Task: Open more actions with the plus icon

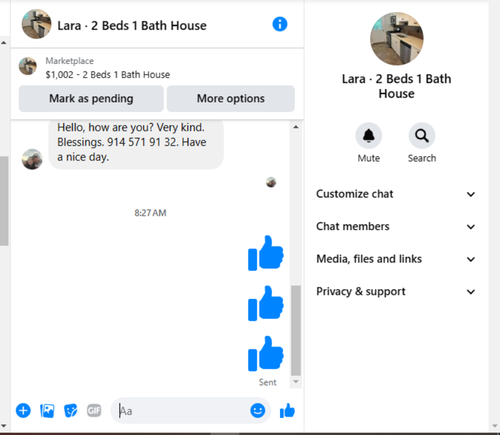Action: 23,410
